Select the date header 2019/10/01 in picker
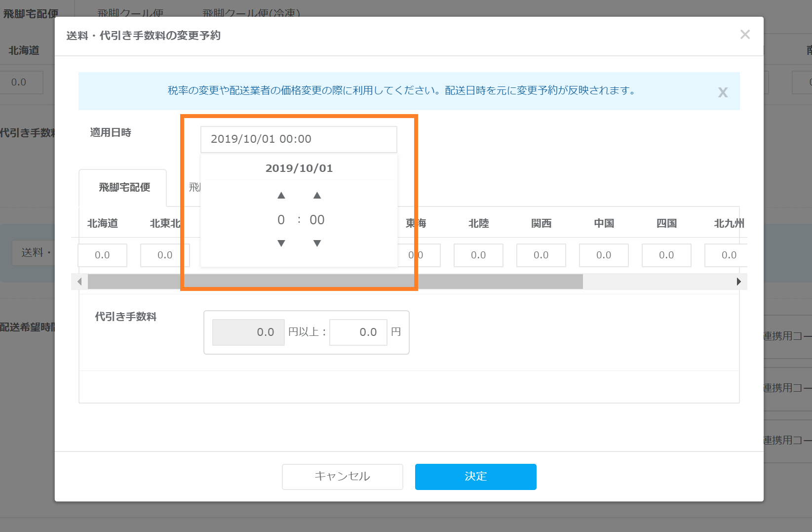The image size is (812, 532). (299, 168)
